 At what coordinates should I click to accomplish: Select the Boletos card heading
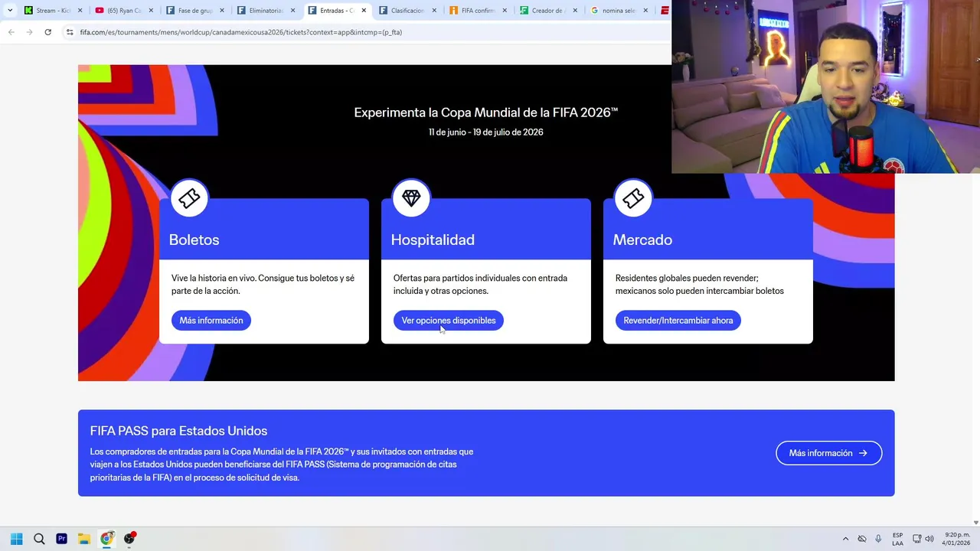point(194,240)
